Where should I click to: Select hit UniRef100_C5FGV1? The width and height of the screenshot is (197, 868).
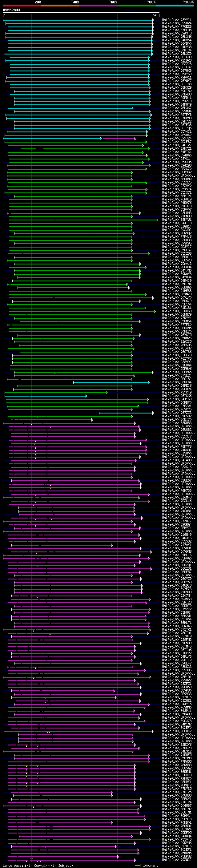177,799
